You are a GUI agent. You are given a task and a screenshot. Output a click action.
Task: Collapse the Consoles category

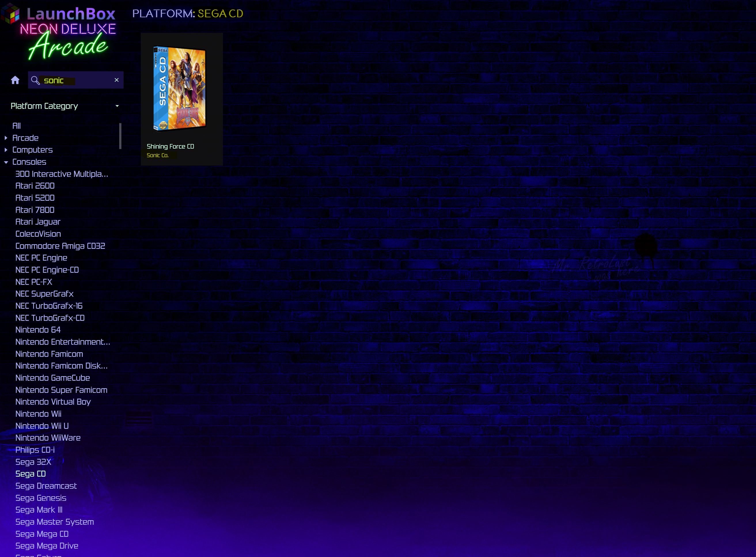(6, 162)
